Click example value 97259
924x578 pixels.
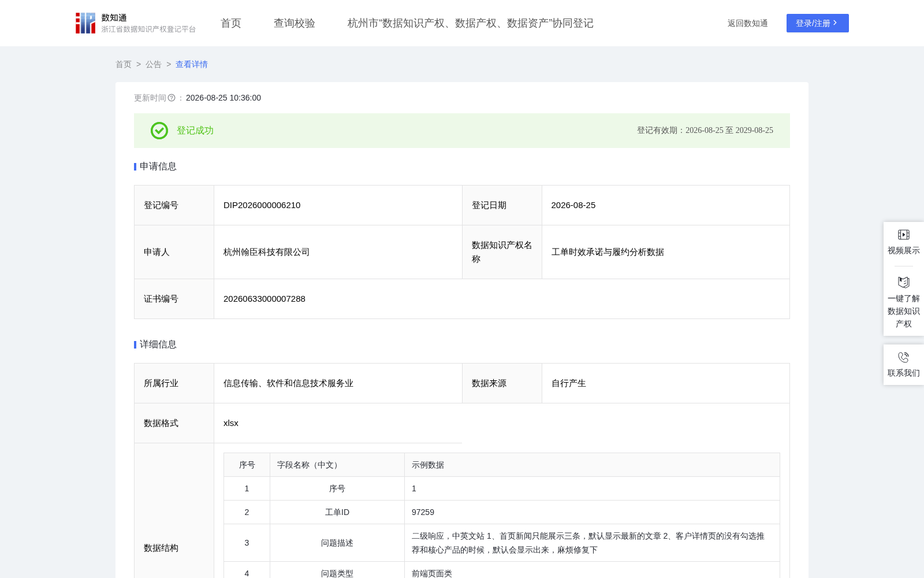coord(423,512)
